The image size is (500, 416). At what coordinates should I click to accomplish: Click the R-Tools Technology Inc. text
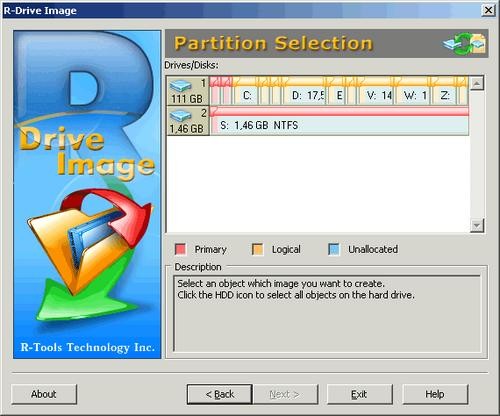pos(88,348)
